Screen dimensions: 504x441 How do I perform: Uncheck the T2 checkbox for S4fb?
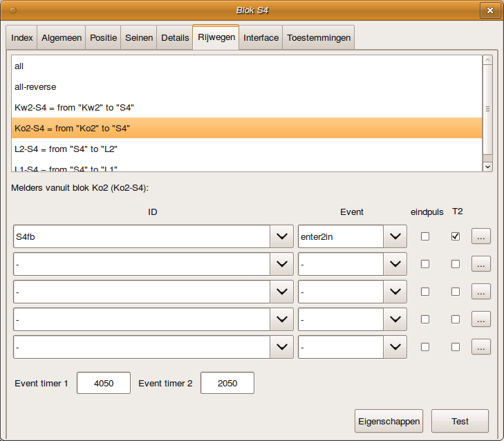(x=455, y=236)
